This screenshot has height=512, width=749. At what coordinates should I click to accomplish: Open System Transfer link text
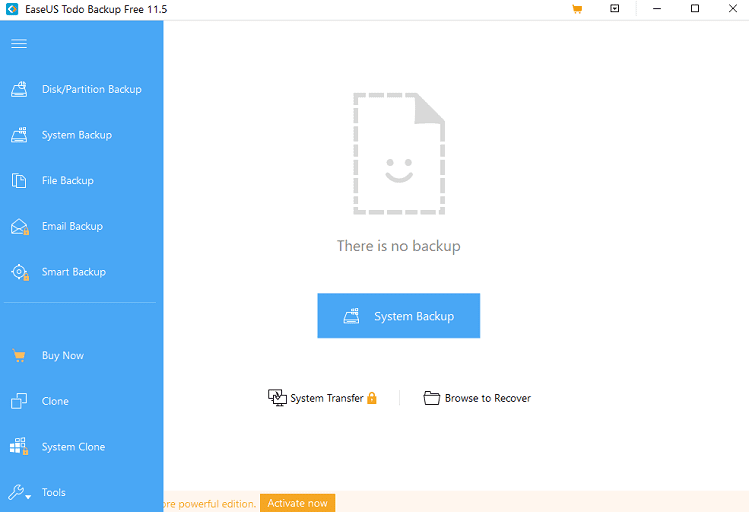point(327,398)
